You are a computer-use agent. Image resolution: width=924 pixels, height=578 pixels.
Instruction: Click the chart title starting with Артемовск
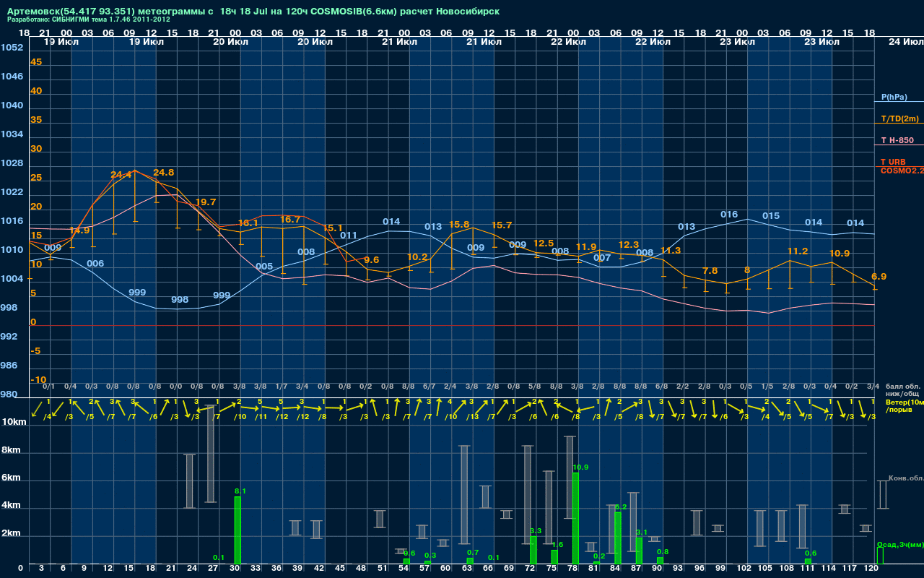click(x=253, y=12)
